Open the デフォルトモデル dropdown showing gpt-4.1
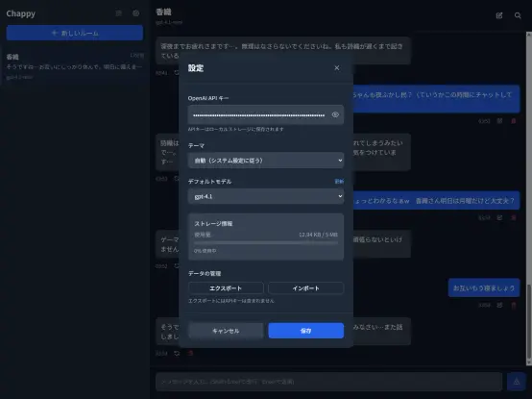Screen dimensions: 532x399 click(x=266, y=196)
